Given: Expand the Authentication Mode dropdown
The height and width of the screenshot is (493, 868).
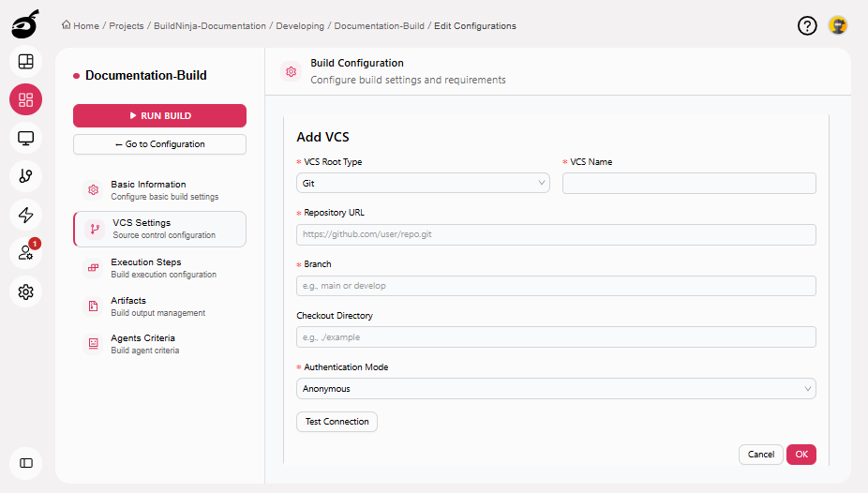Looking at the screenshot, I should click(x=556, y=389).
